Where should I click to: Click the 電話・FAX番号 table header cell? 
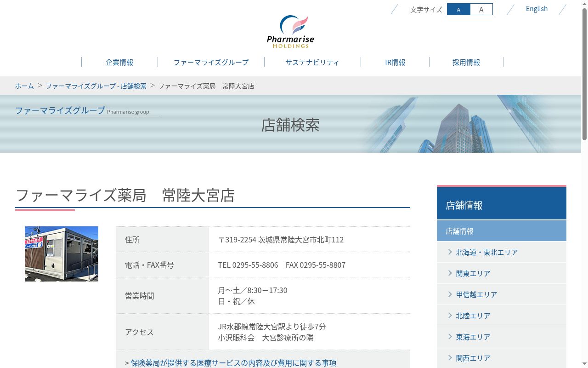tap(162, 264)
